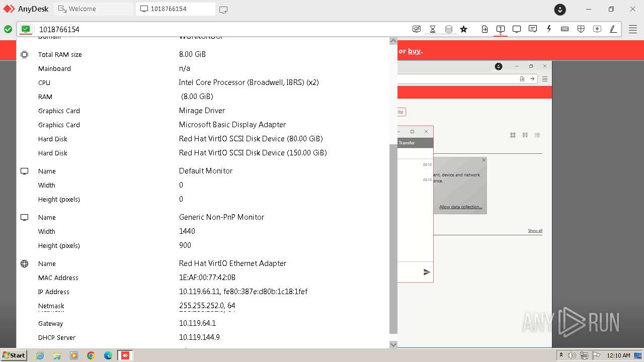
Task: Open the whiteboard pen icon
Action: point(613,29)
